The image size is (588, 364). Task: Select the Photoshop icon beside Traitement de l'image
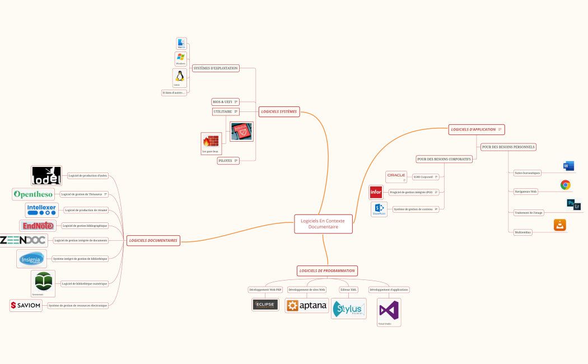[570, 204]
